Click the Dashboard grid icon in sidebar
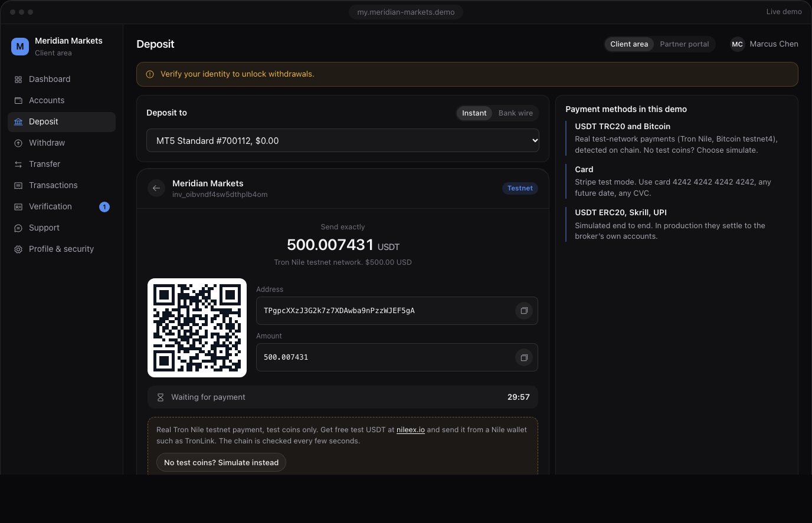812x523 pixels. click(18, 80)
